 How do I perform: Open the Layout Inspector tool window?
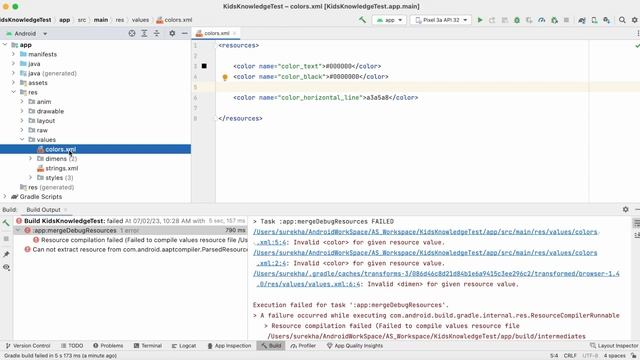[614, 346]
